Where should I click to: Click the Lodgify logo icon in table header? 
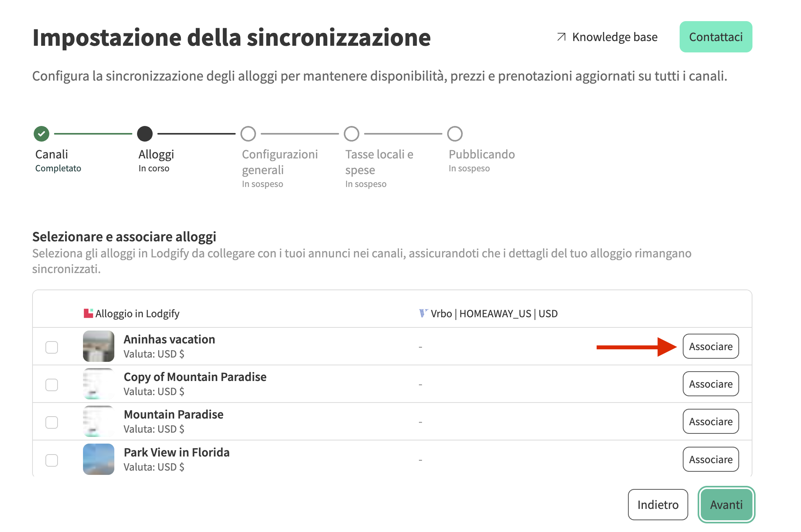[x=88, y=313]
